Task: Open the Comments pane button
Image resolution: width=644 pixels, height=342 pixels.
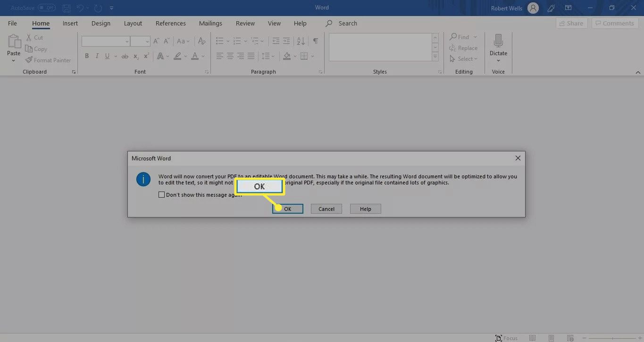Action: click(615, 23)
